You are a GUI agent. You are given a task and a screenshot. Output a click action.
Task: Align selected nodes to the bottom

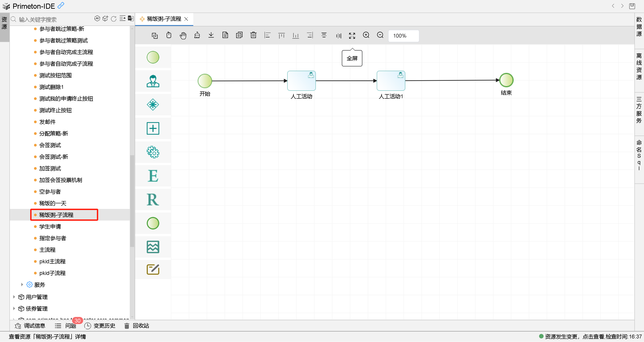click(x=296, y=36)
